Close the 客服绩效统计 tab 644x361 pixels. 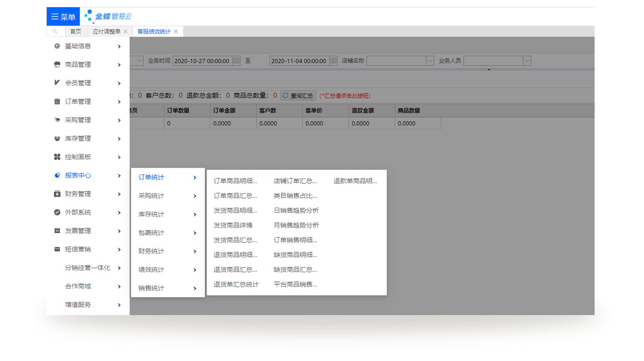coord(176,32)
